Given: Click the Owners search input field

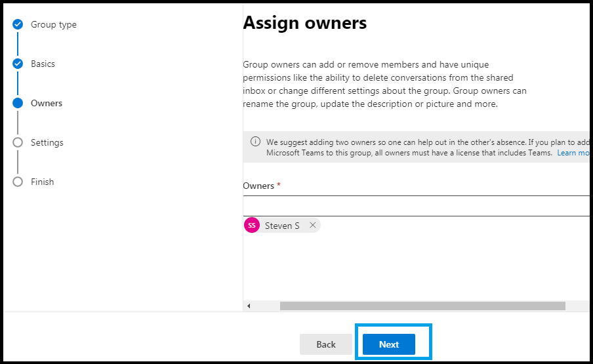Looking at the screenshot, I should [x=416, y=206].
